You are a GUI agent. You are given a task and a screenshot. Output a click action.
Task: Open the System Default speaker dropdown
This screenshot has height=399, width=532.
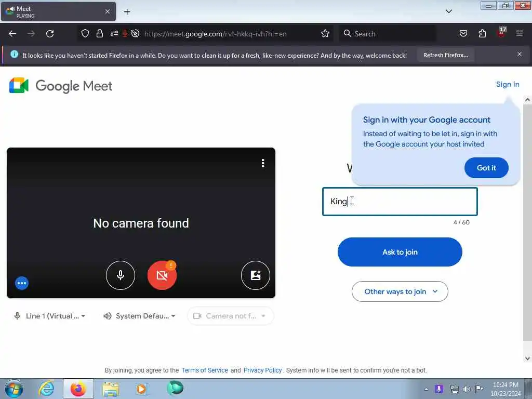(139, 316)
